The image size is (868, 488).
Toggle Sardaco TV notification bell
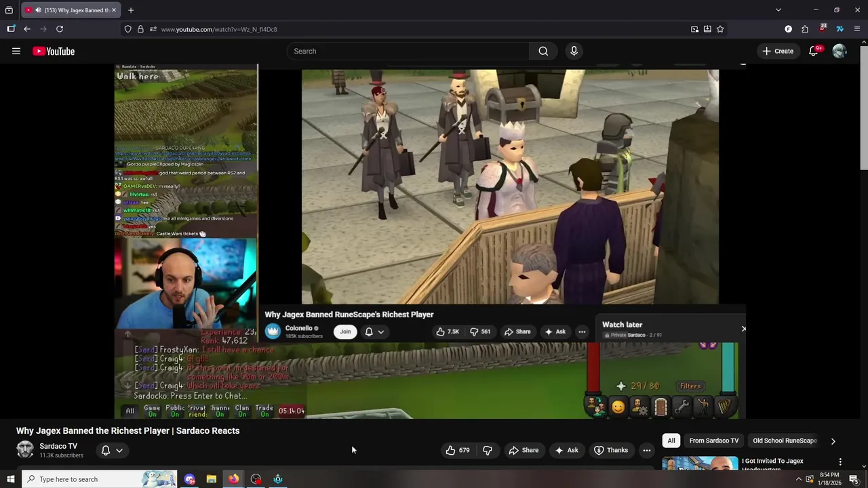pos(106,450)
